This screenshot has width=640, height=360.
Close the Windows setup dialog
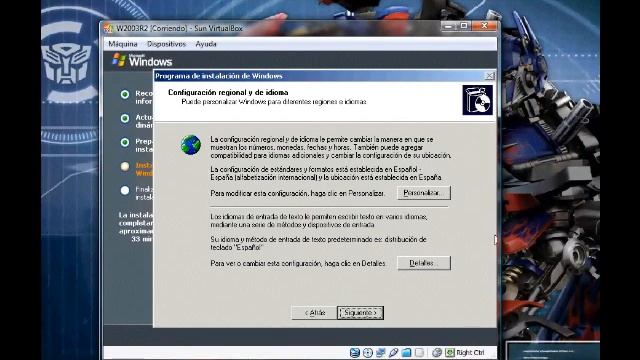click(489, 76)
